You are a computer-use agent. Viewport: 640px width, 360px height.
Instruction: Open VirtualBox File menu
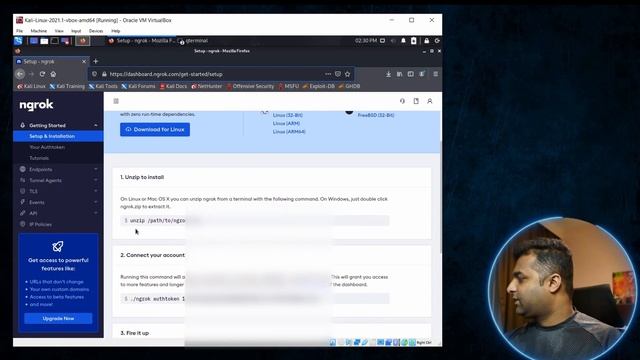[20, 31]
